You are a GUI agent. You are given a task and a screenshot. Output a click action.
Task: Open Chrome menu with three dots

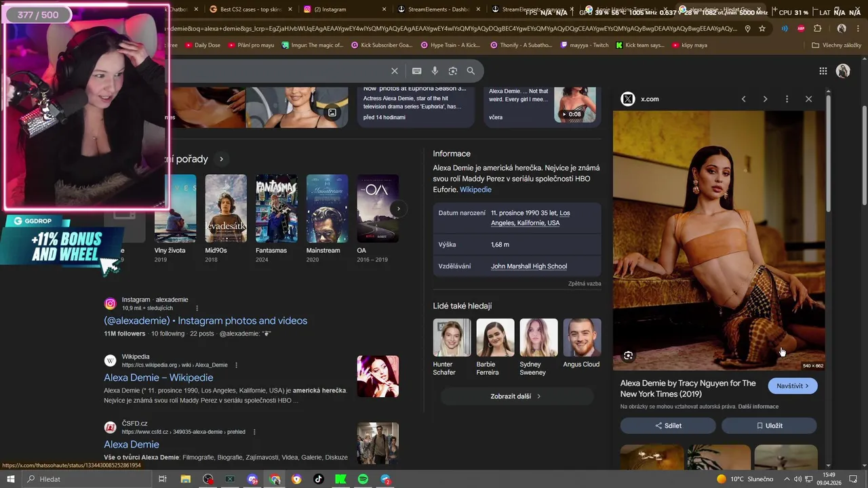[x=858, y=28]
